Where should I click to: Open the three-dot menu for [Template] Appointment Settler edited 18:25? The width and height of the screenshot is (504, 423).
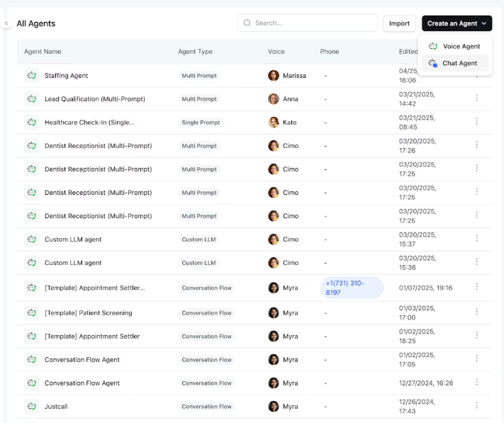tap(476, 335)
